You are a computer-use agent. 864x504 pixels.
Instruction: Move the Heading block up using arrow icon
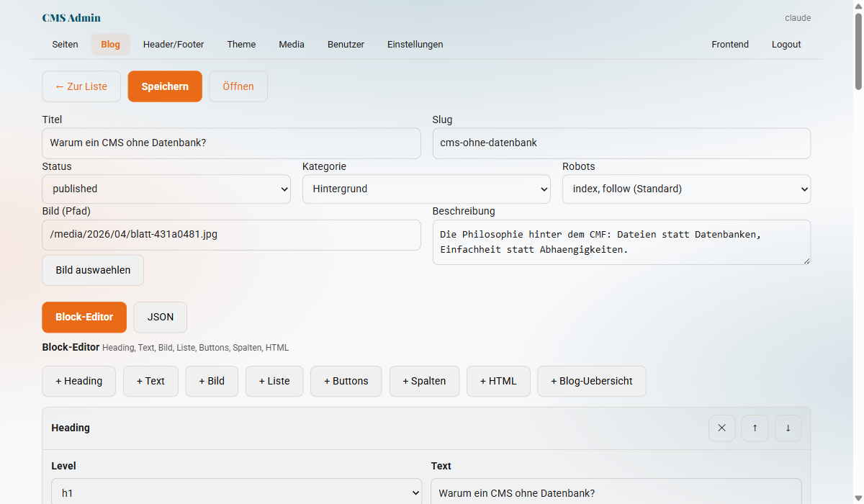point(755,428)
